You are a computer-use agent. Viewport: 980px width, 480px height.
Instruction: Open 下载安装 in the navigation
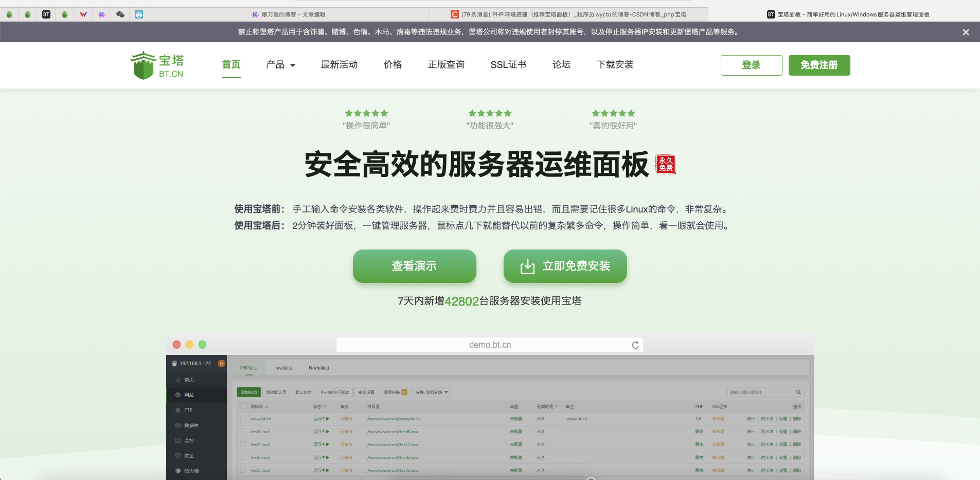coord(615,65)
